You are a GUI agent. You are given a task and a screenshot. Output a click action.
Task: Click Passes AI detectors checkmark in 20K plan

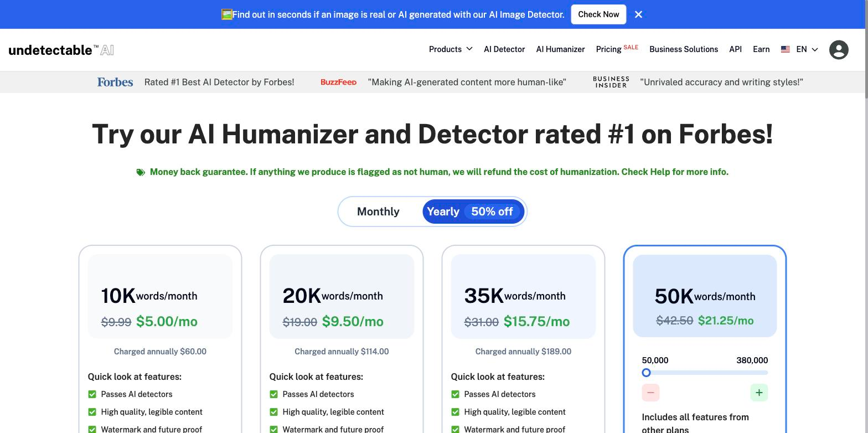pos(273,394)
